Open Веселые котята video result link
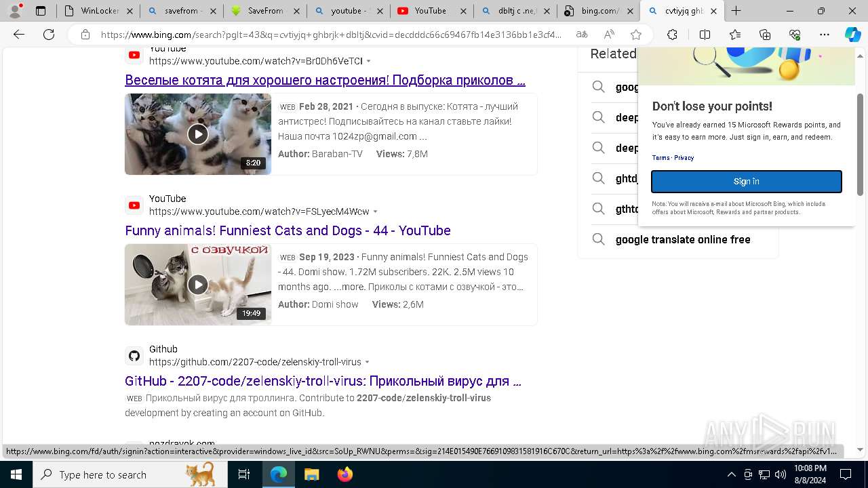The height and width of the screenshot is (488, 868). (x=325, y=80)
